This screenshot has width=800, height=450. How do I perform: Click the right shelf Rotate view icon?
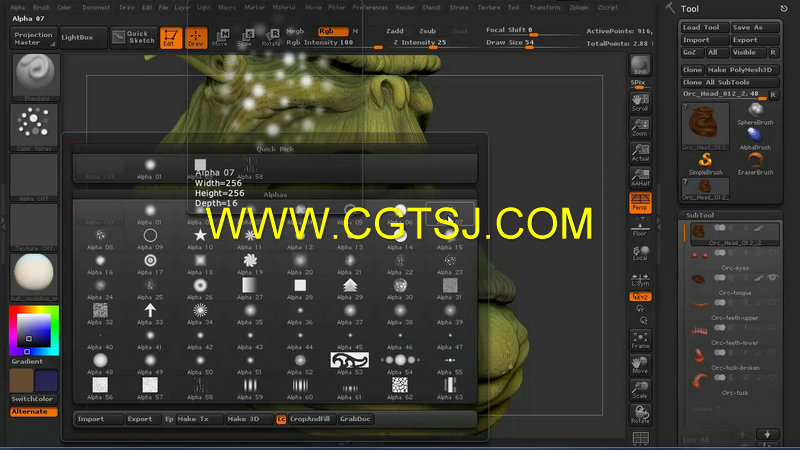click(x=640, y=415)
